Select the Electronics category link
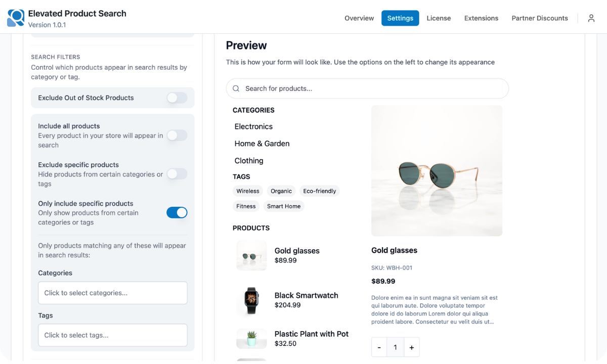The width and height of the screenshot is (607, 364). coord(253,126)
